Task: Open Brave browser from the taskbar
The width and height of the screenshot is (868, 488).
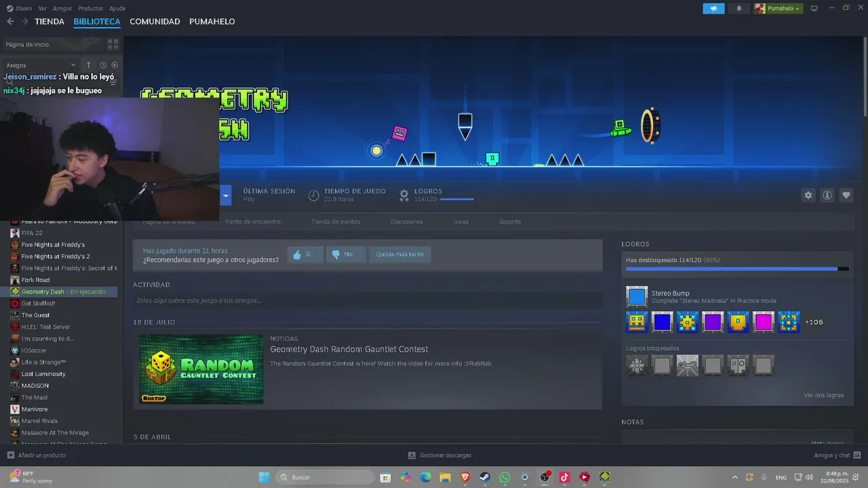Action: click(465, 477)
